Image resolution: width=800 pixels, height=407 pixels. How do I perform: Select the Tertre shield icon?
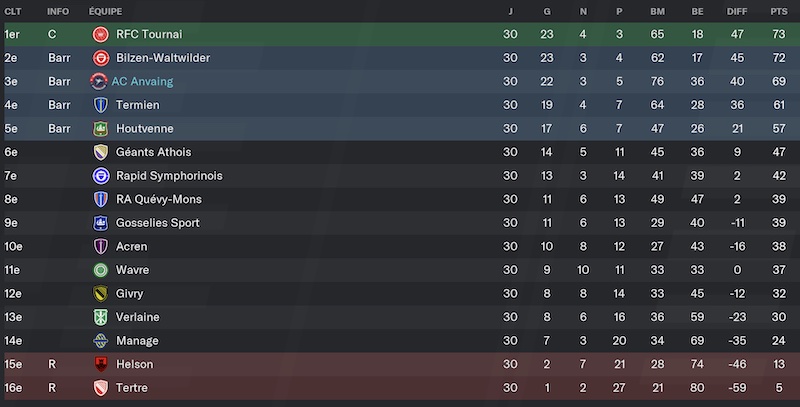click(101, 388)
